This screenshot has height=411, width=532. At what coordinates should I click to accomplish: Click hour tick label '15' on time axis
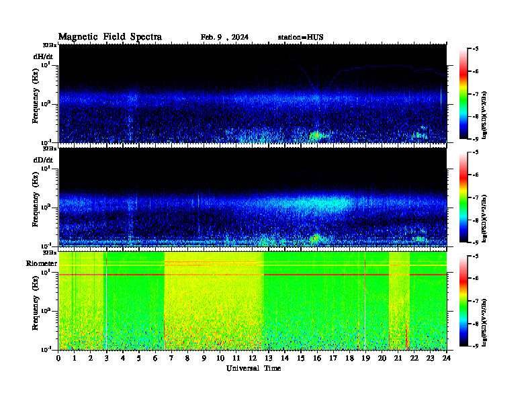[301, 358]
